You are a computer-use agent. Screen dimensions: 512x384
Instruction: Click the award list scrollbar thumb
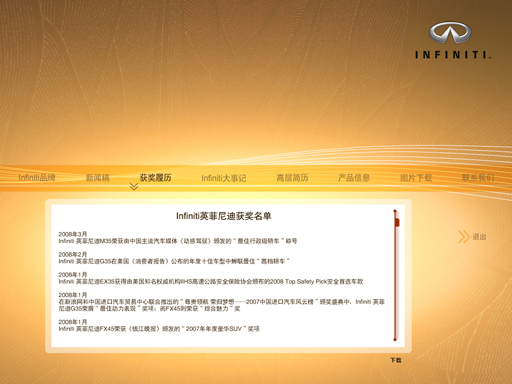[x=397, y=222]
